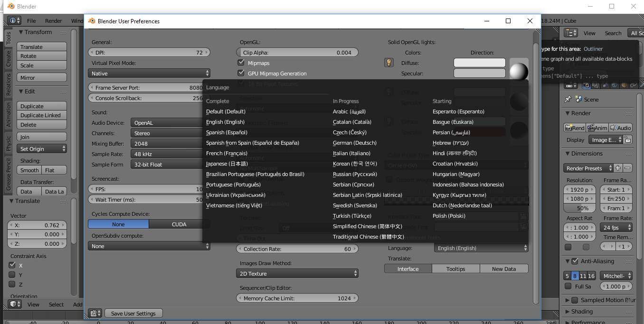The height and width of the screenshot is (324, 644).
Task: Enable Y constraint axis checkbox
Action: [x=12, y=275]
